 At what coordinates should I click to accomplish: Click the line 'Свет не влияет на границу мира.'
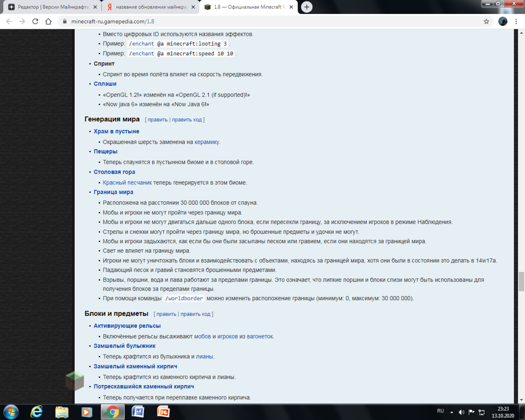click(147, 251)
